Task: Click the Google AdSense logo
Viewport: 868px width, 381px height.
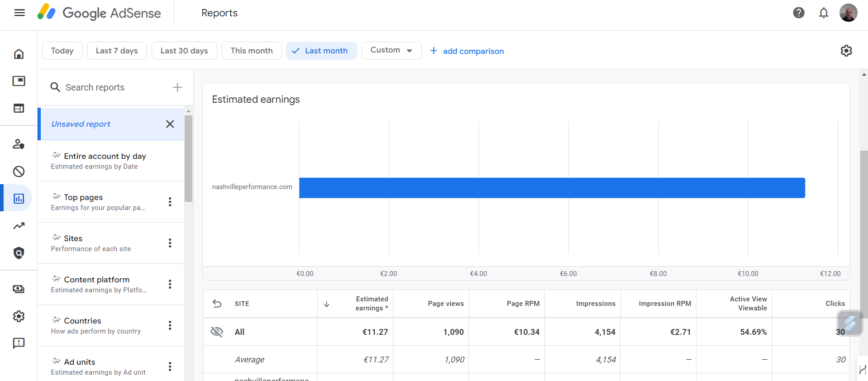Action: pyautogui.click(x=99, y=13)
